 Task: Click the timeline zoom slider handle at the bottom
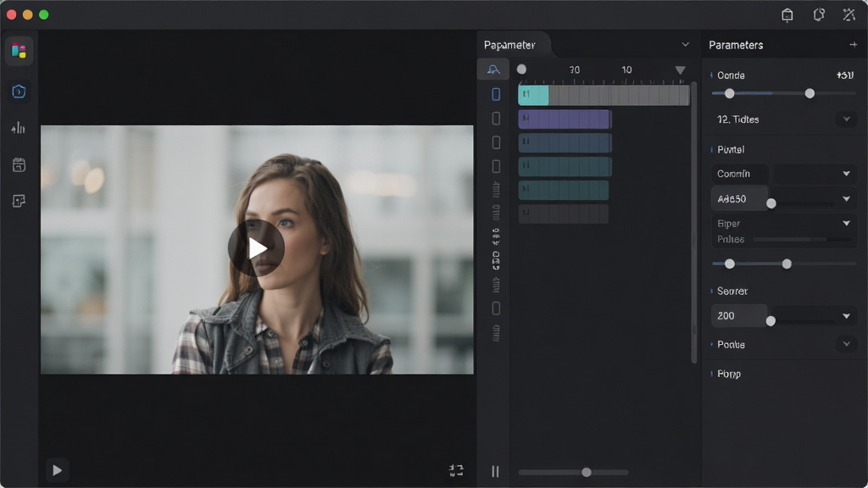pos(587,472)
